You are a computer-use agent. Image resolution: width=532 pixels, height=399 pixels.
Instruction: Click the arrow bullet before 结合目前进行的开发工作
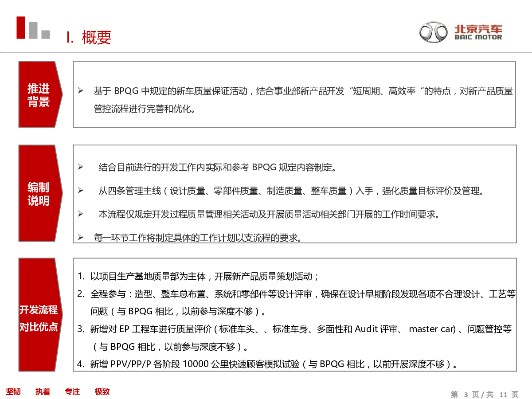tap(81, 167)
